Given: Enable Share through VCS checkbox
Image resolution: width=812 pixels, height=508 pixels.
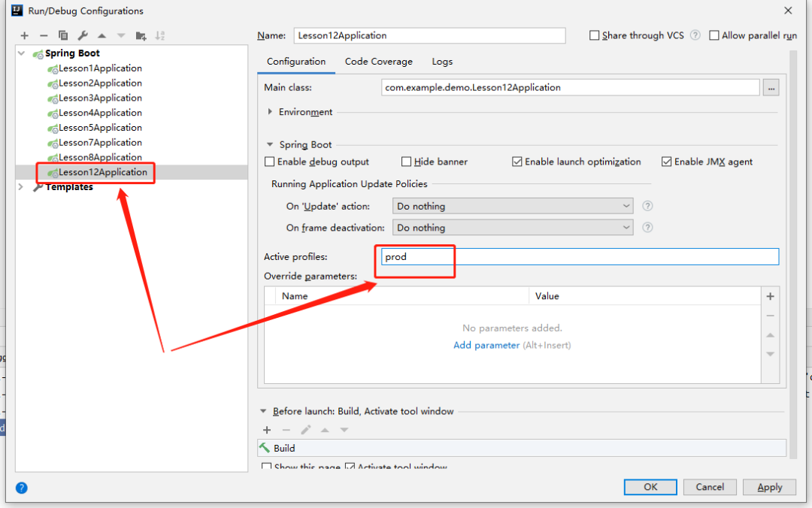Looking at the screenshot, I should [x=595, y=35].
